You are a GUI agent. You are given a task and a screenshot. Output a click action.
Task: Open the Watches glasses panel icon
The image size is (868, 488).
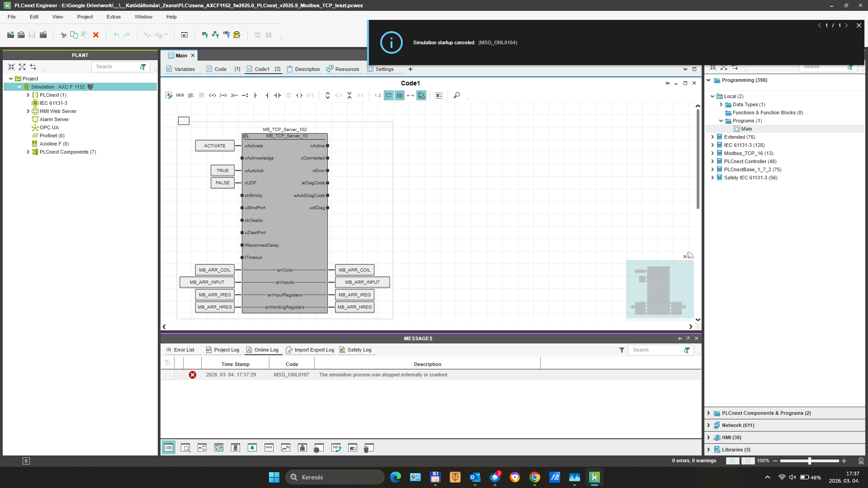point(269,448)
